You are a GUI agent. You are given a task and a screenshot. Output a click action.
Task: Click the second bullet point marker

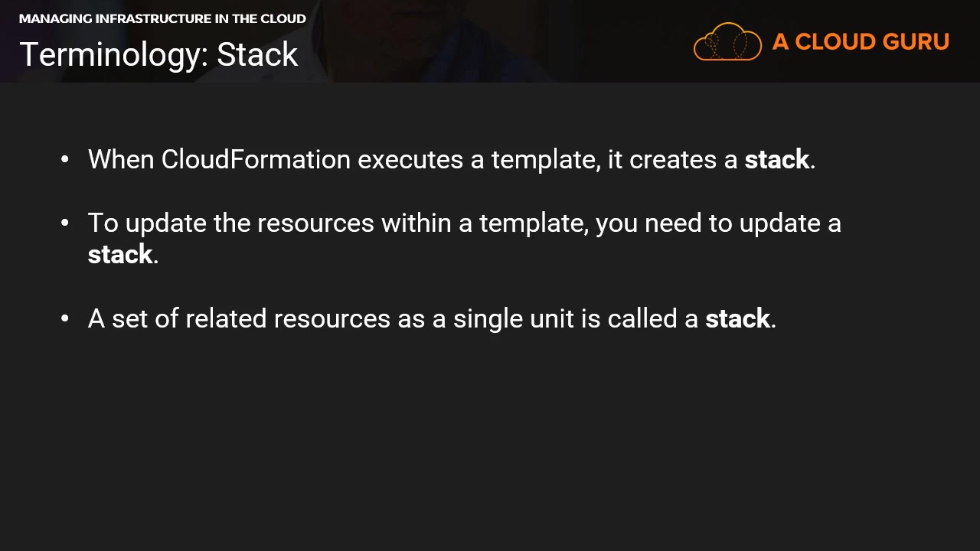click(65, 223)
